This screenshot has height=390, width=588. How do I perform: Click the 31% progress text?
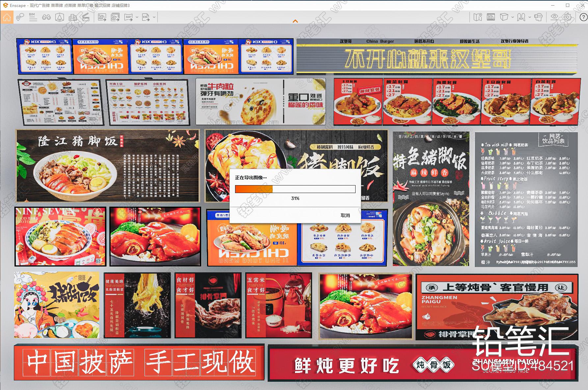pos(295,198)
